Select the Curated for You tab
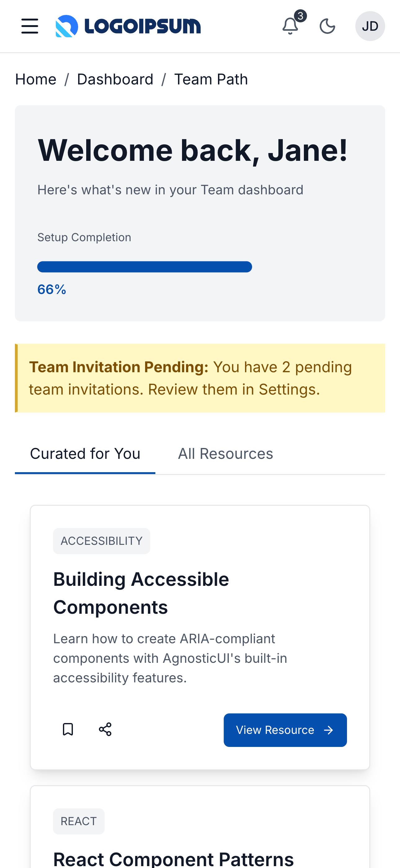Screen dimensions: 400x868 pyautogui.click(x=85, y=453)
